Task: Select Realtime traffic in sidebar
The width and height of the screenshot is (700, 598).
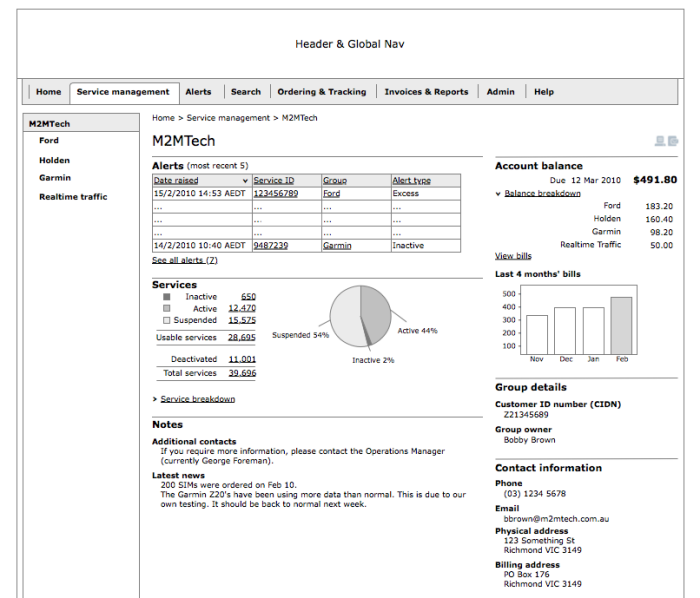Action: click(x=73, y=197)
